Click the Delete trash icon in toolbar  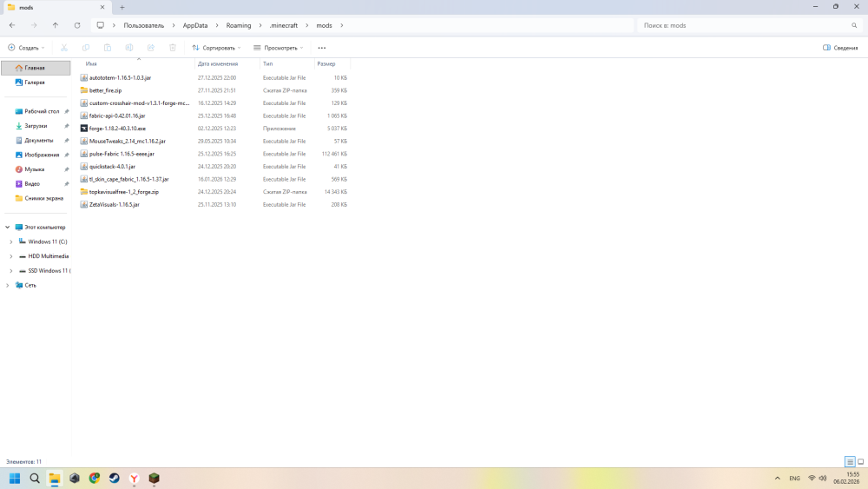173,48
